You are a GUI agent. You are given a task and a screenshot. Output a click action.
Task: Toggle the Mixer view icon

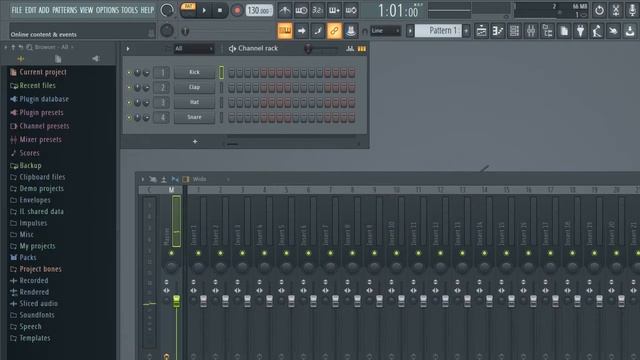(x=531, y=31)
